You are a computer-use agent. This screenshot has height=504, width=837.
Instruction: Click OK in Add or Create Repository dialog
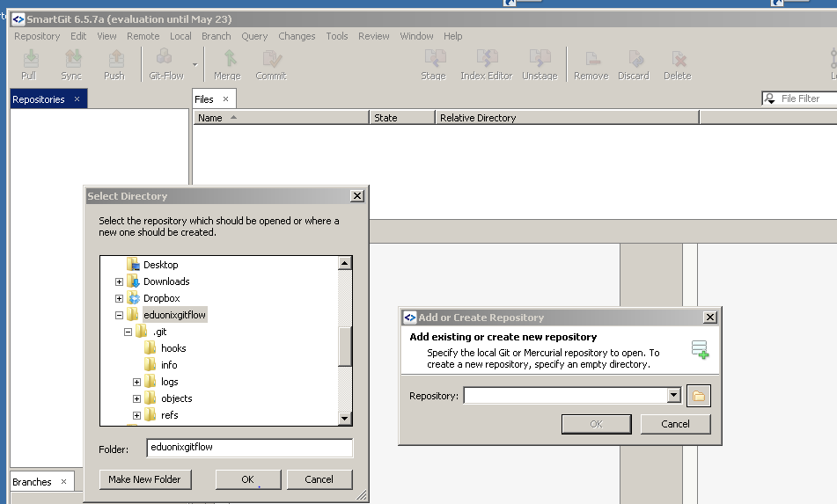596,424
